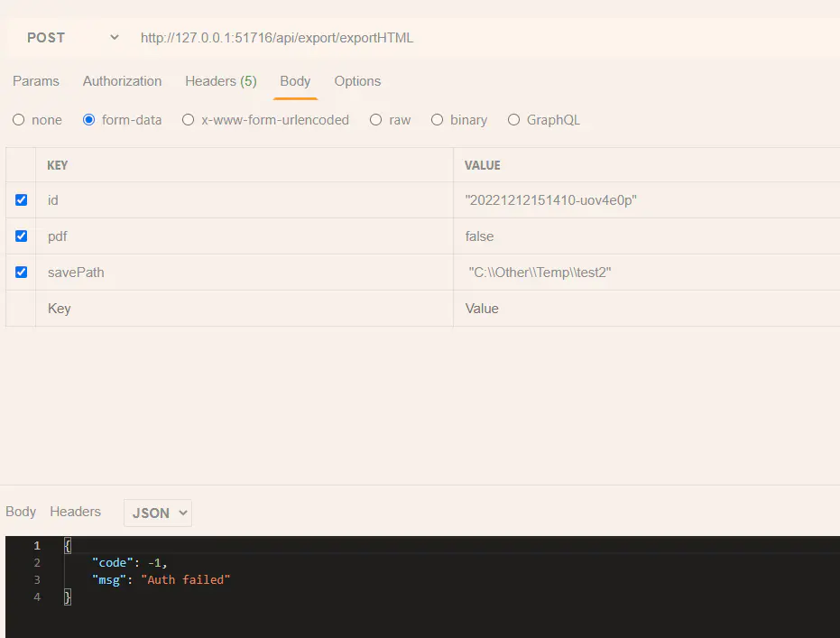The image size is (840, 638).
Task: Show the response Headers tab
Action: 75,512
